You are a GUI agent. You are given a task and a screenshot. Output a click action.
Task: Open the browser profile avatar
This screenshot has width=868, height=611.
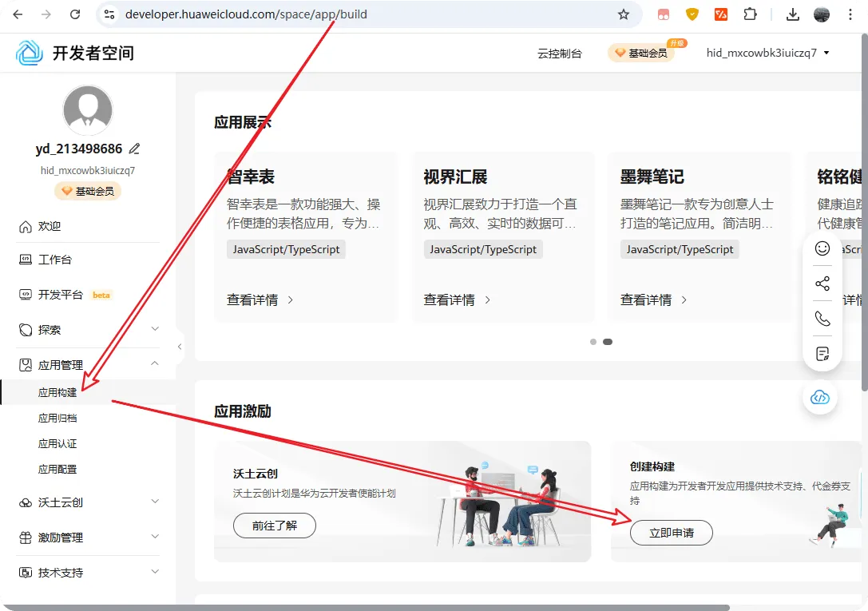coord(822,14)
